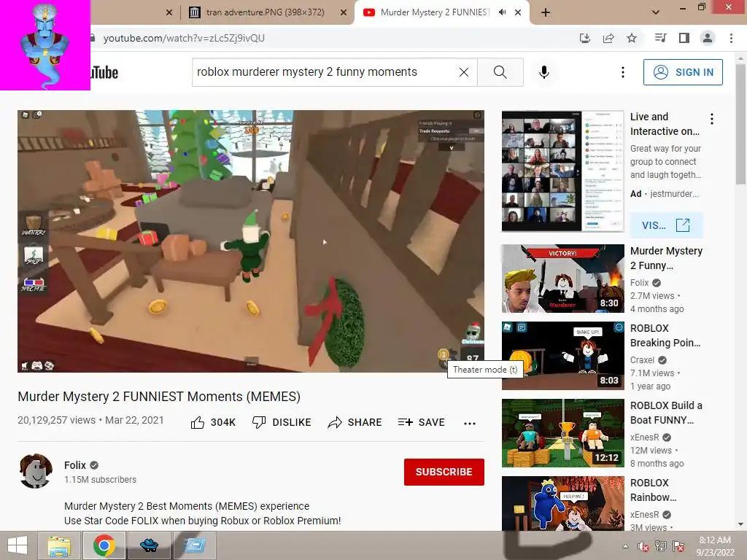Open a new browser tab
Screen dimensions: 747x560
click(546, 13)
